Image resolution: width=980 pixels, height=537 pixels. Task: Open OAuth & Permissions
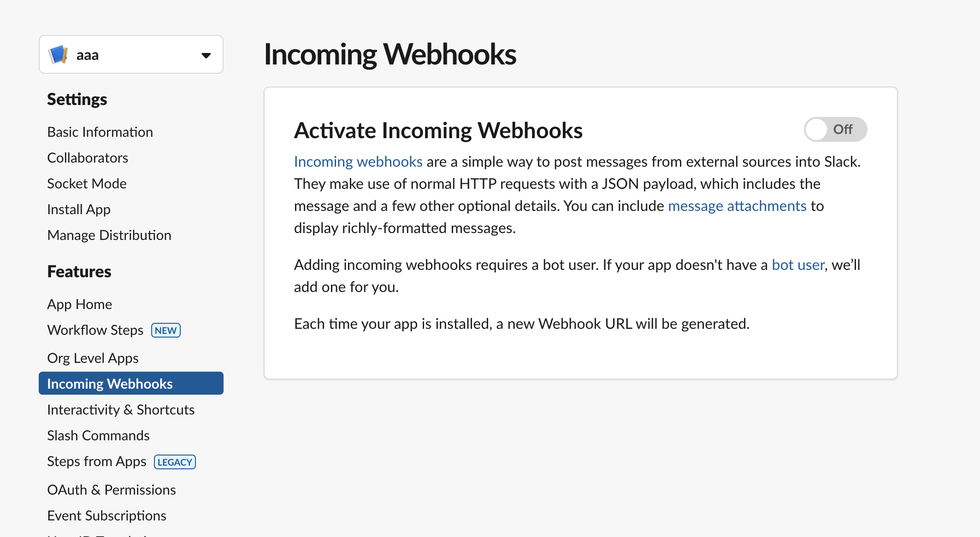pyautogui.click(x=112, y=490)
